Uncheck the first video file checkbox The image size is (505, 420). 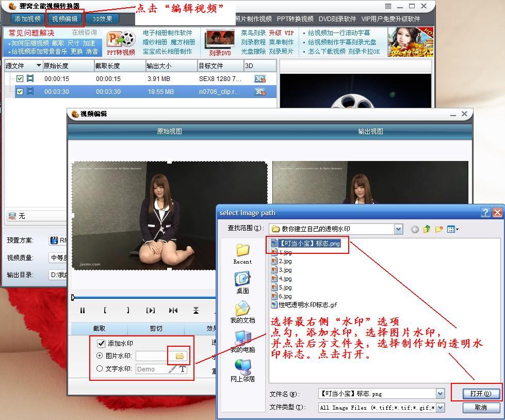pos(20,79)
